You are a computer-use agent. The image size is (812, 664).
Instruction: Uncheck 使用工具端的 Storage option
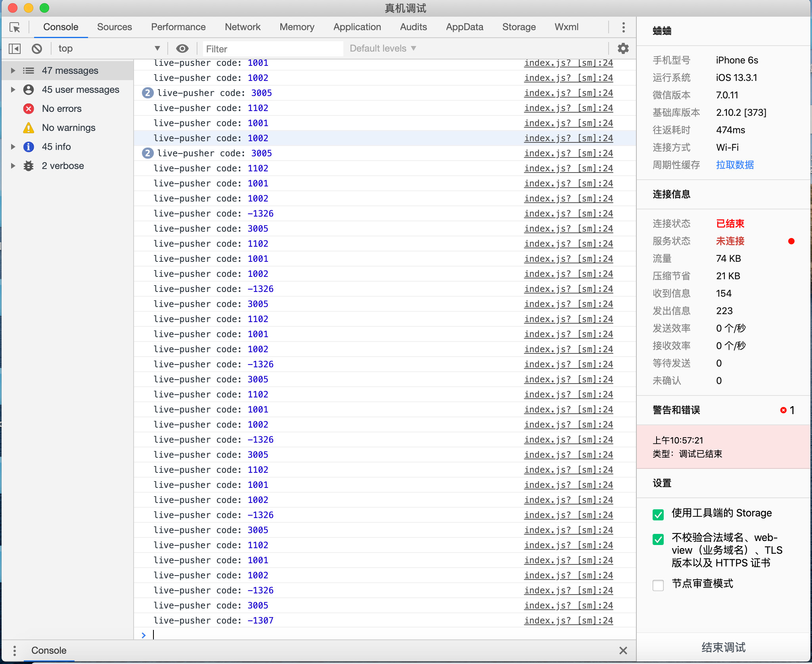click(x=658, y=514)
